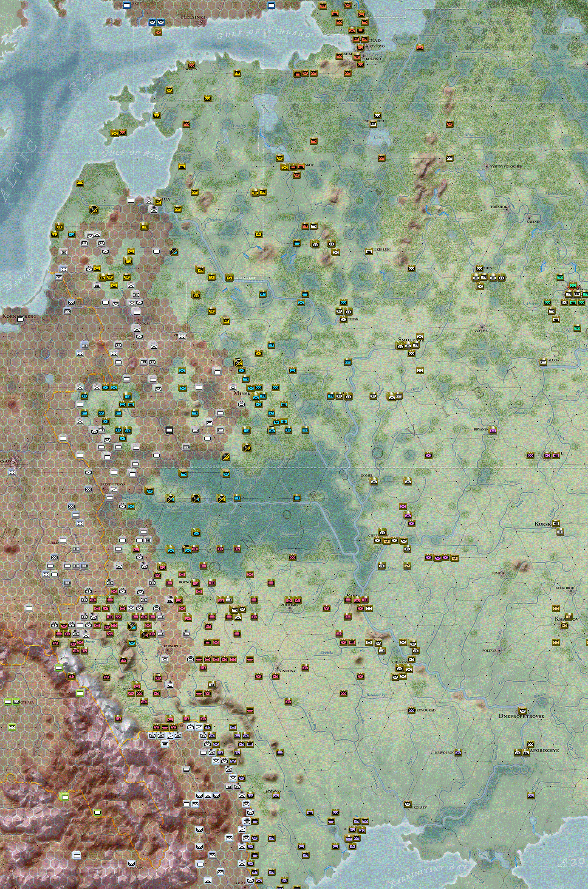Select the infantry counter left of Zaporozhye HQ
The height and width of the screenshot is (889, 588).
(517, 753)
